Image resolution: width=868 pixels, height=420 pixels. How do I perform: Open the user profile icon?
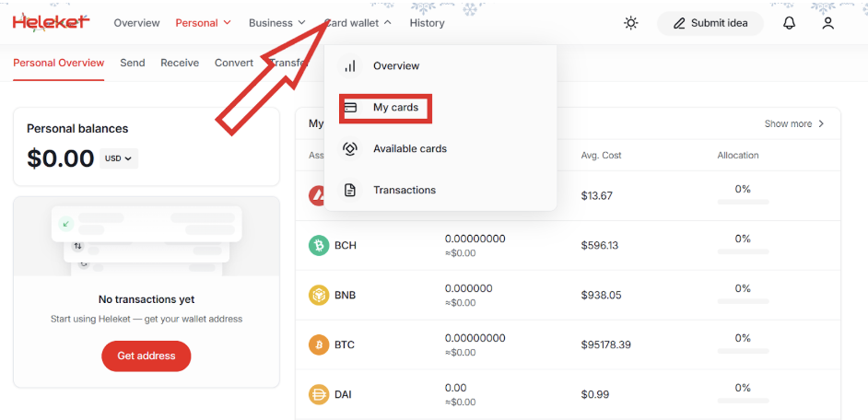[x=827, y=23]
